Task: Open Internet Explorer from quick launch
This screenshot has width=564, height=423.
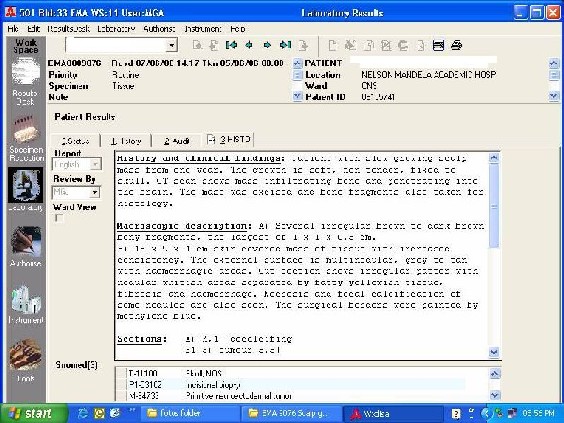Action: point(83,413)
